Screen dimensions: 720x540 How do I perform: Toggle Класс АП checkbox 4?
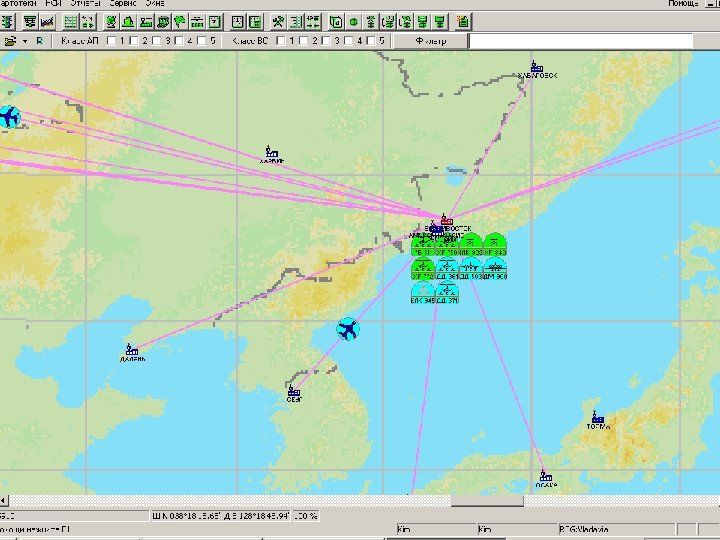[x=179, y=41]
